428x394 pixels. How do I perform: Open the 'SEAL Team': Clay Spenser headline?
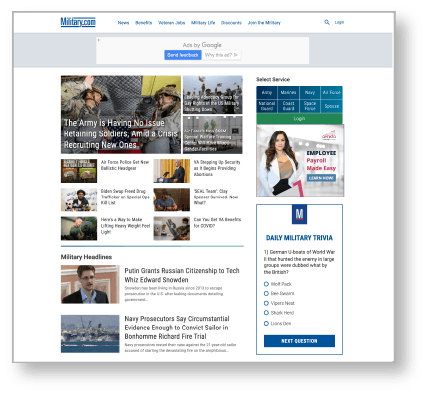click(x=216, y=197)
